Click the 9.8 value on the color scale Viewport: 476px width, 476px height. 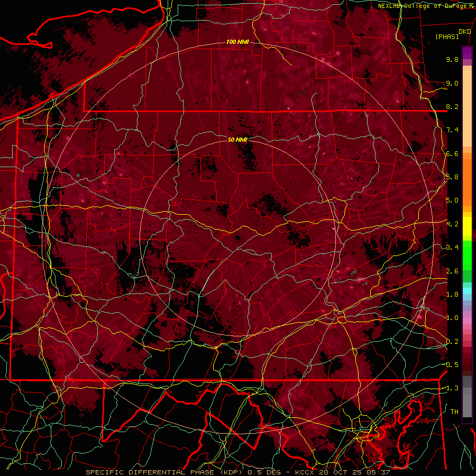point(452,59)
